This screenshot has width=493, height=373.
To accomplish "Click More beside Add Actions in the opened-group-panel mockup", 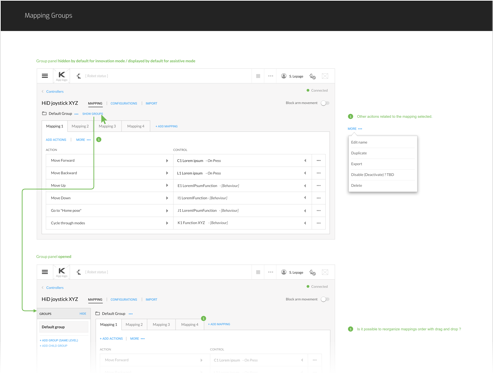I will 137,339.
